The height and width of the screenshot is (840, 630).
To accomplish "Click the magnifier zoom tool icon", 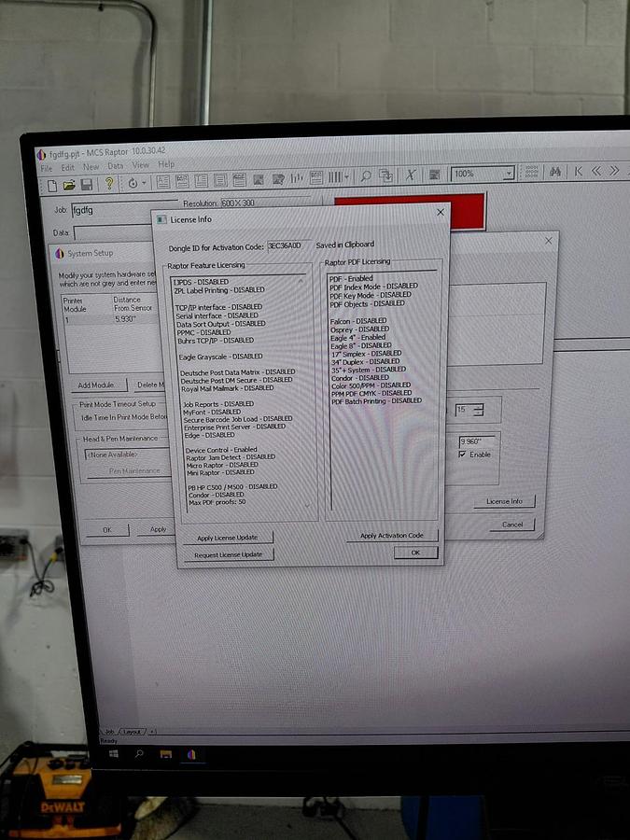I will (366, 175).
